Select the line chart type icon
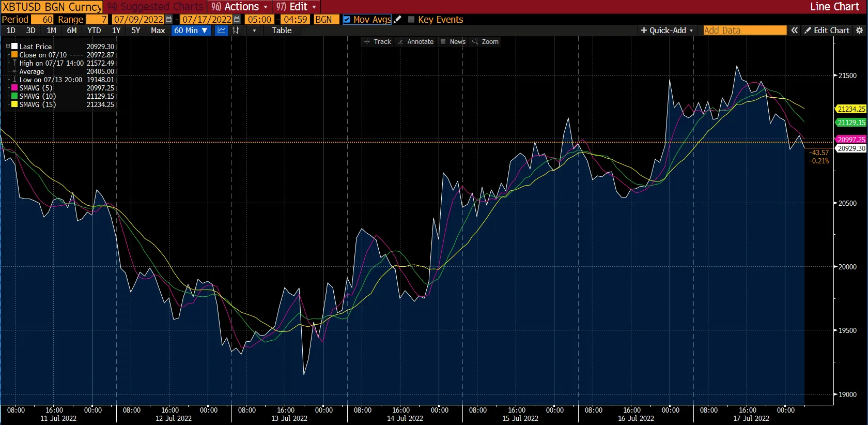 [222, 31]
